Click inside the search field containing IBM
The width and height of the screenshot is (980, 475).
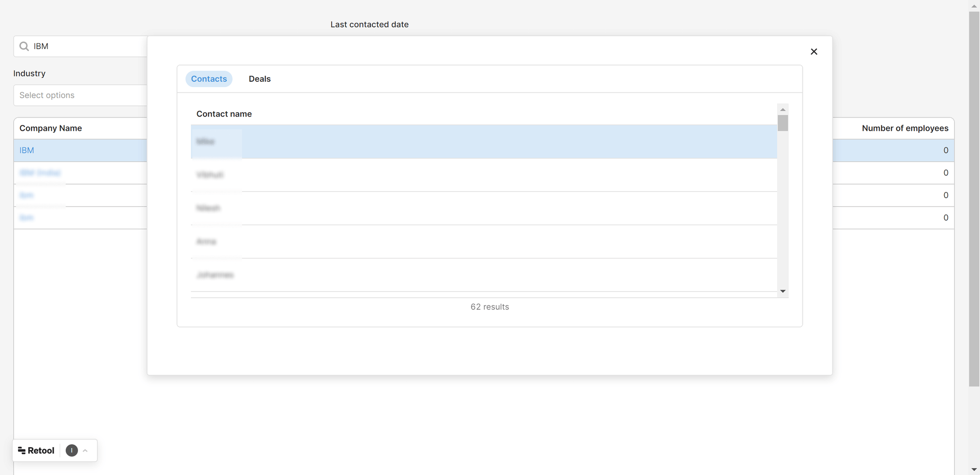[x=73, y=46]
